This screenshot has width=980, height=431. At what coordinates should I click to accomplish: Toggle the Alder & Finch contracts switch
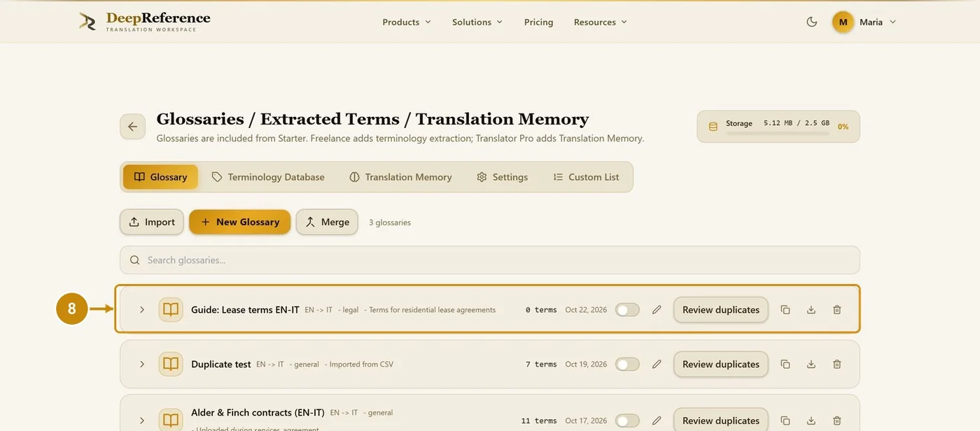coord(627,421)
